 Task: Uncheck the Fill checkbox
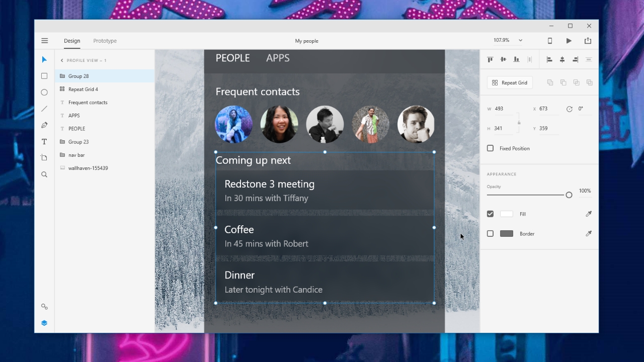[x=490, y=214]
